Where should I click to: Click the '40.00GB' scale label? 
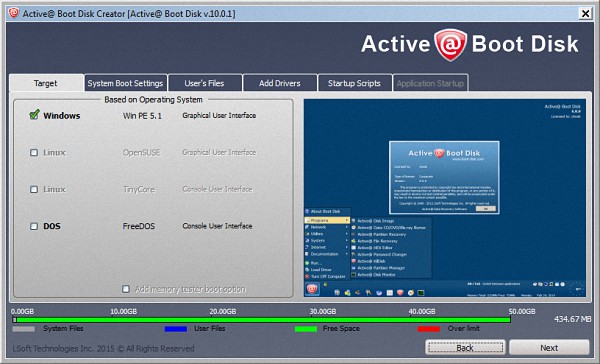[422, 311]
